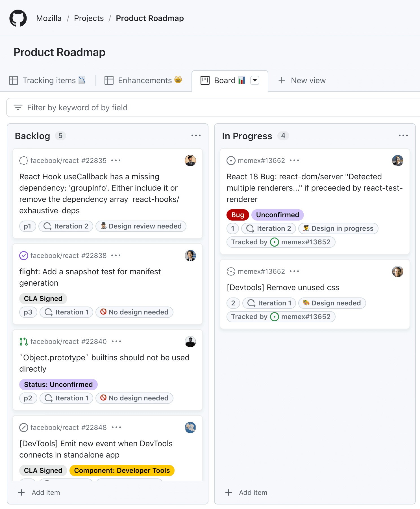420x509 pixels.
Task: Click the assignee avatar on card #22848
Action: click(x=190, y=428)
